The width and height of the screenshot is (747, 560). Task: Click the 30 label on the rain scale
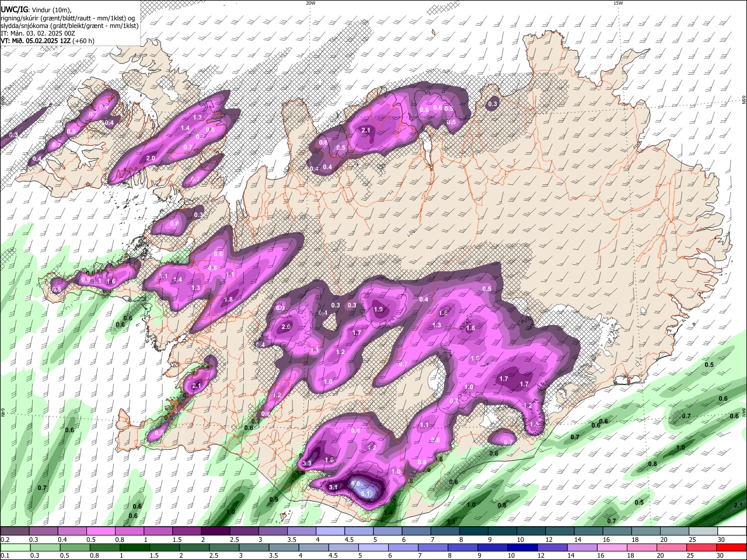[x=720, y=556]
